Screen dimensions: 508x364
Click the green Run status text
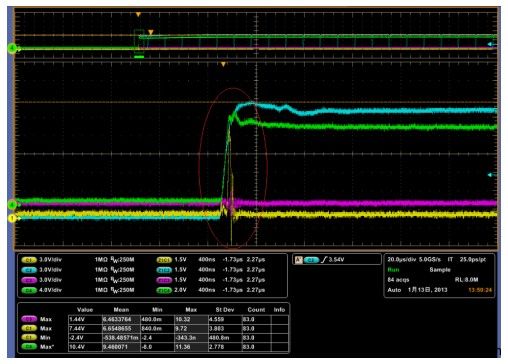tap(393, 270)
